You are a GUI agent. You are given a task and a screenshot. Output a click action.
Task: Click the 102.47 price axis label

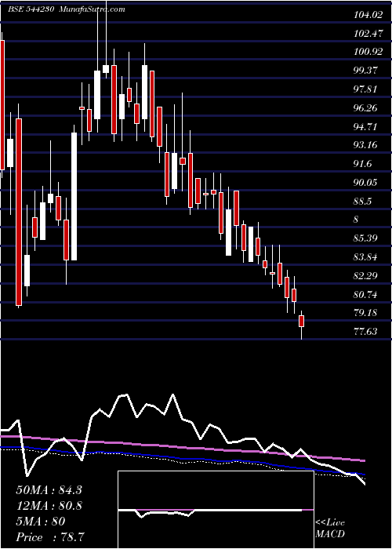point(368,34)
